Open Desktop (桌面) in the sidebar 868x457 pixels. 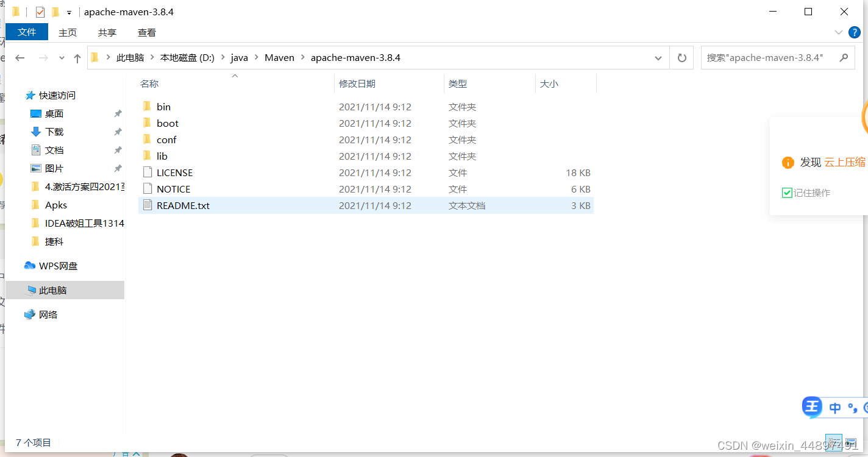point(54,114)
